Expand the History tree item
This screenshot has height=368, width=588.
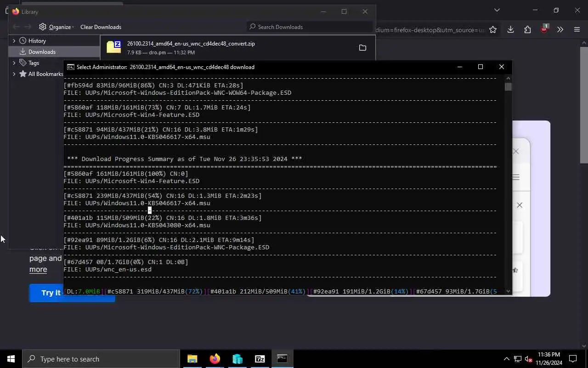click(x=14, y=40)
